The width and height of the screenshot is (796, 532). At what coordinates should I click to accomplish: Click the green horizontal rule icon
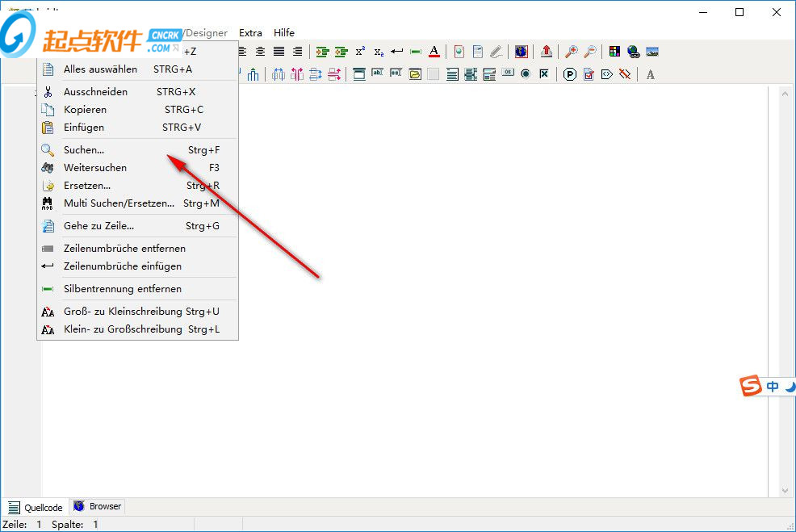pyautogui.click(x=416, y=52)
